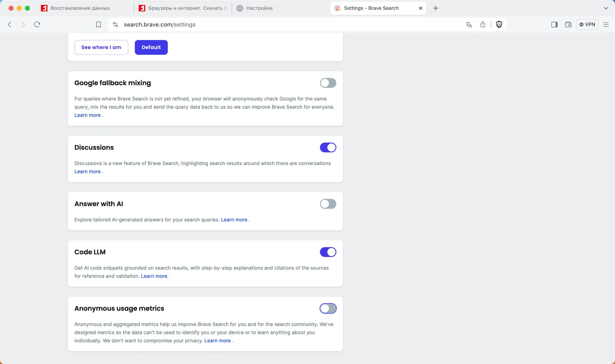Switch to Настройки tab
Image resolution: width=615 pixels, height=364 pixels.
point(281,8)
